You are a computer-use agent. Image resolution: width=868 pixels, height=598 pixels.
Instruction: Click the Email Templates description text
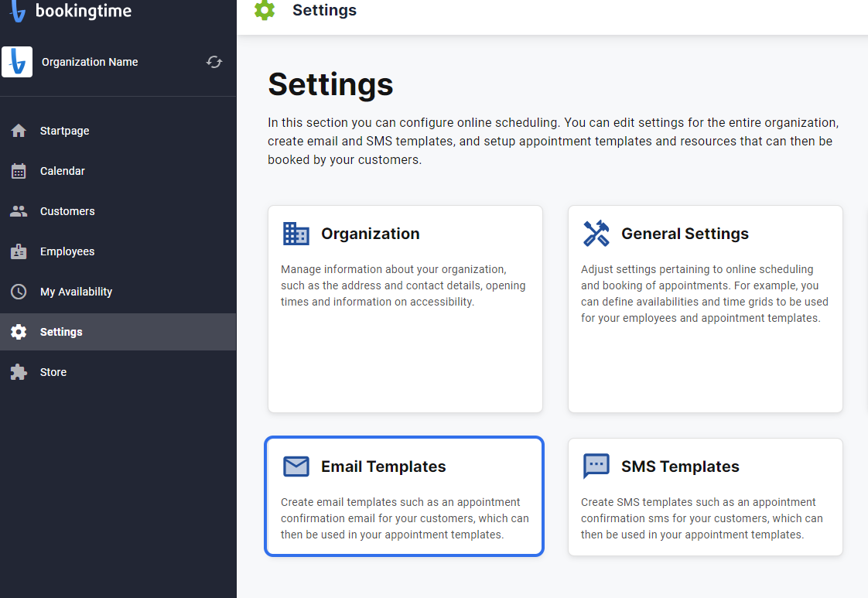(x=405, y=518)
